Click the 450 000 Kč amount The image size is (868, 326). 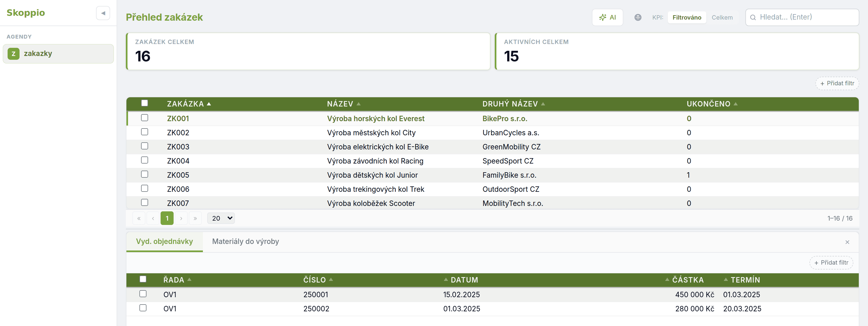point(694,295)
